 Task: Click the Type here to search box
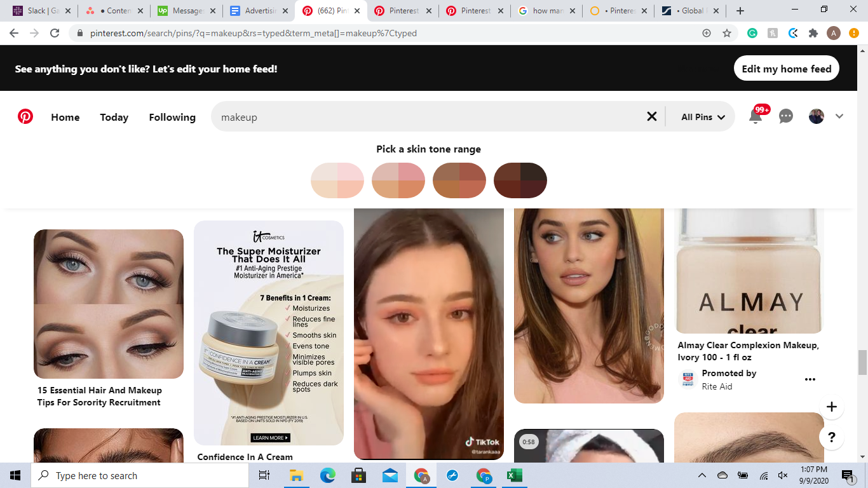click(140, 475)
